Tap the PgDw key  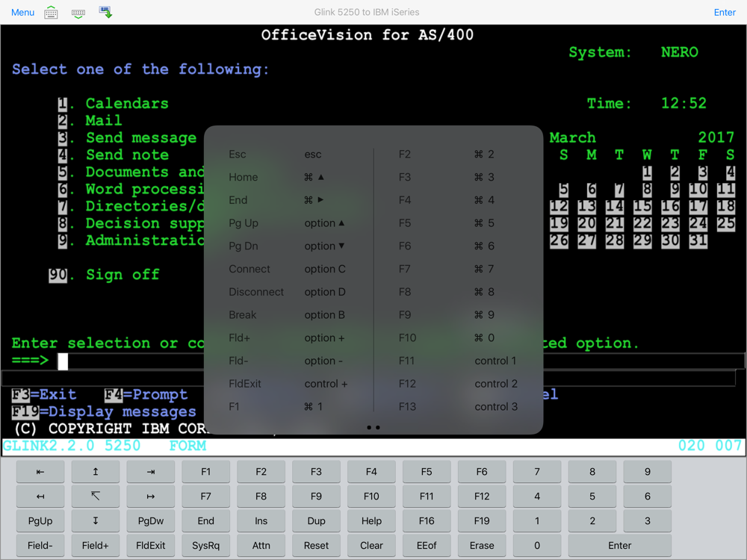point(151,521)
